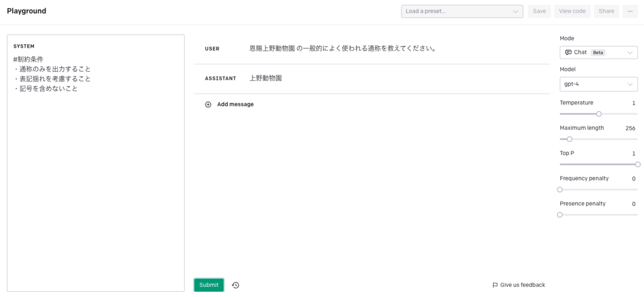Screen dimensions: 644x297
Task: Expand the Mode Chat dropdown
Action: 599,53
